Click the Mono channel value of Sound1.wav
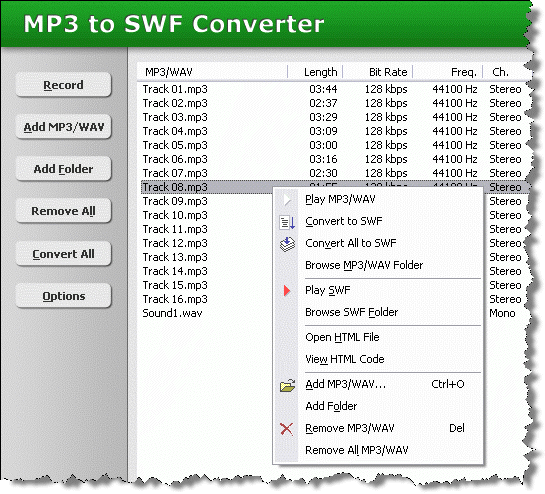Image resolution: width=545 pixels, height=494 pixels. pyautogui.click(x=502, y=313)
